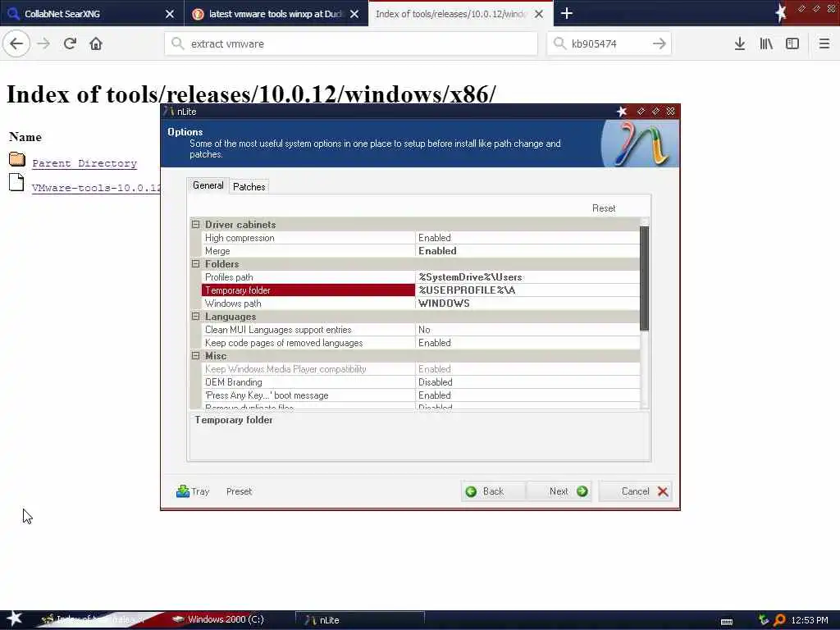Viewport: 840px width, 630px height.
Task: Click Reset in nLite options
Action: click(604, 208)
